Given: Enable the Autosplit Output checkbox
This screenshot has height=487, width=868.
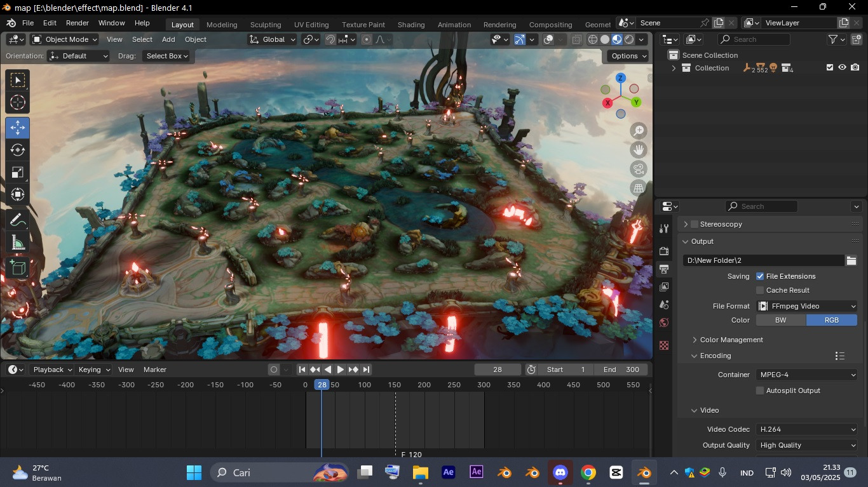Looking at the screenshot, I should 759,390.
